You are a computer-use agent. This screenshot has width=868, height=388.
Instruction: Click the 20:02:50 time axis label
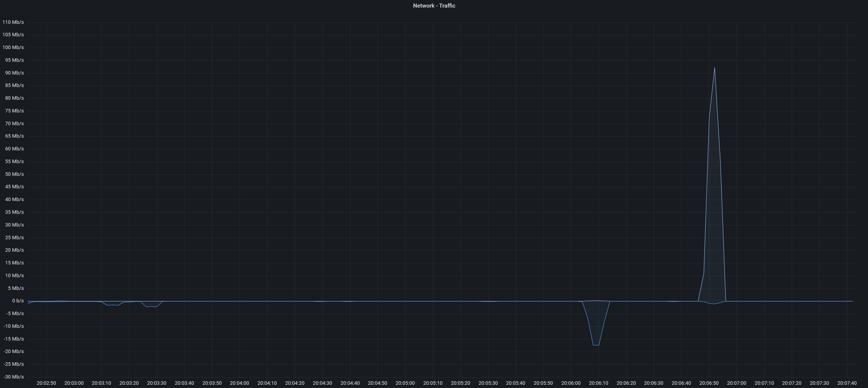tap(46, 383)
